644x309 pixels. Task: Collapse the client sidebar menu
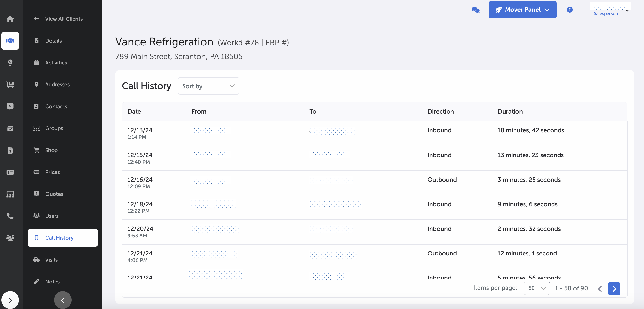coord(63,300)
